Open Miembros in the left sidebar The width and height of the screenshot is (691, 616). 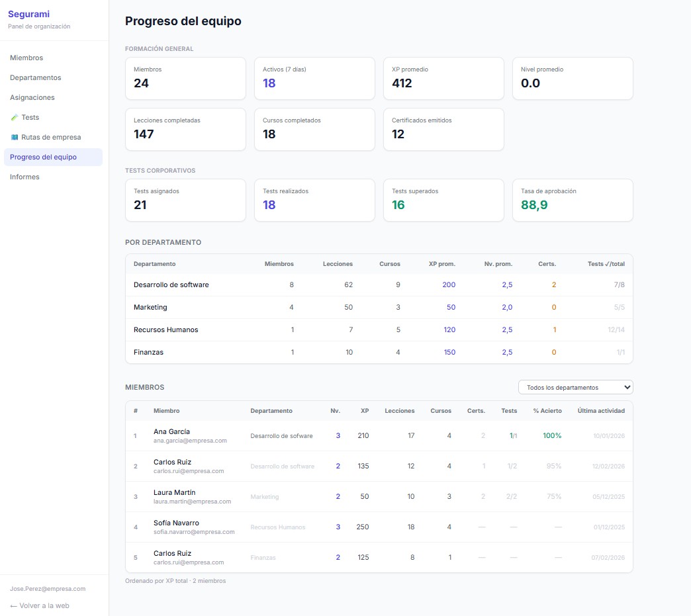(x=26, y=58)
